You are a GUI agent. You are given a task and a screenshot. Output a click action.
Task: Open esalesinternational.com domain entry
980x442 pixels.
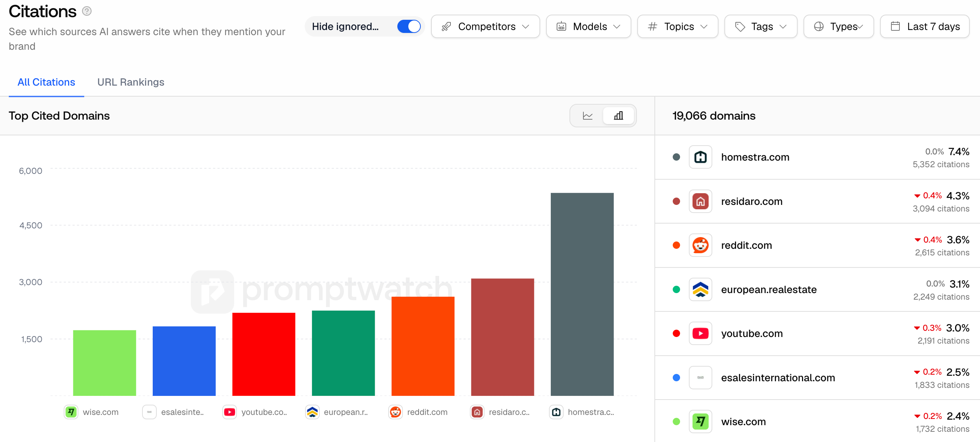[x=817, y=377]
